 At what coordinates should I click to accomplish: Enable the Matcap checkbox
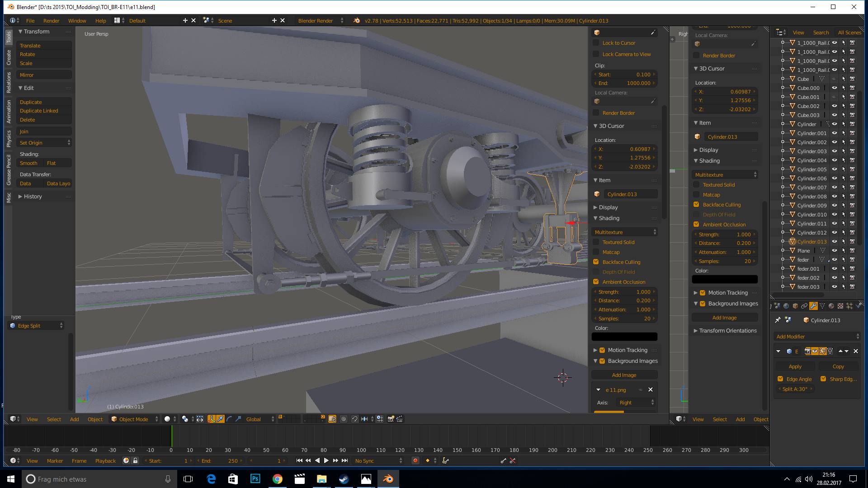[596, 252]
